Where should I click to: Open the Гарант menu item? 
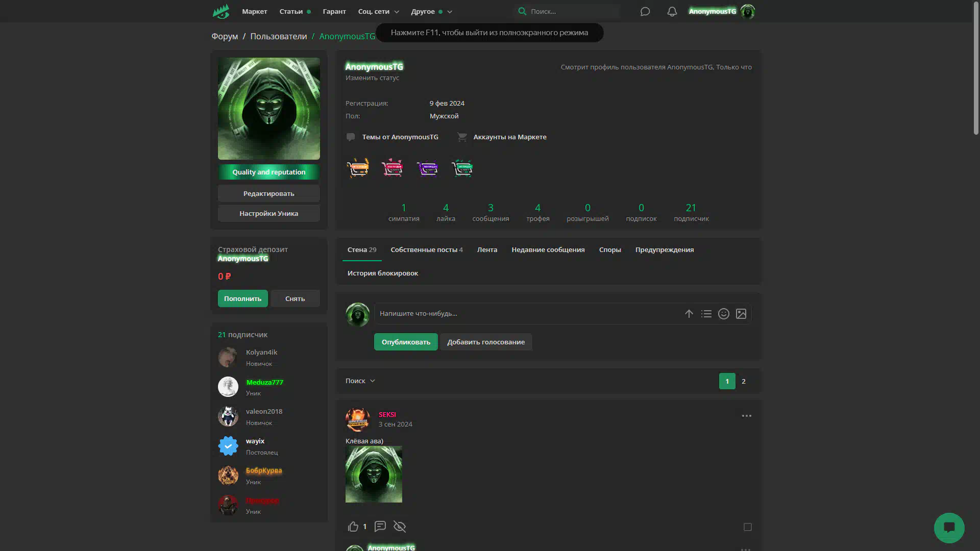pyautogui.click(x=334, y=11)
